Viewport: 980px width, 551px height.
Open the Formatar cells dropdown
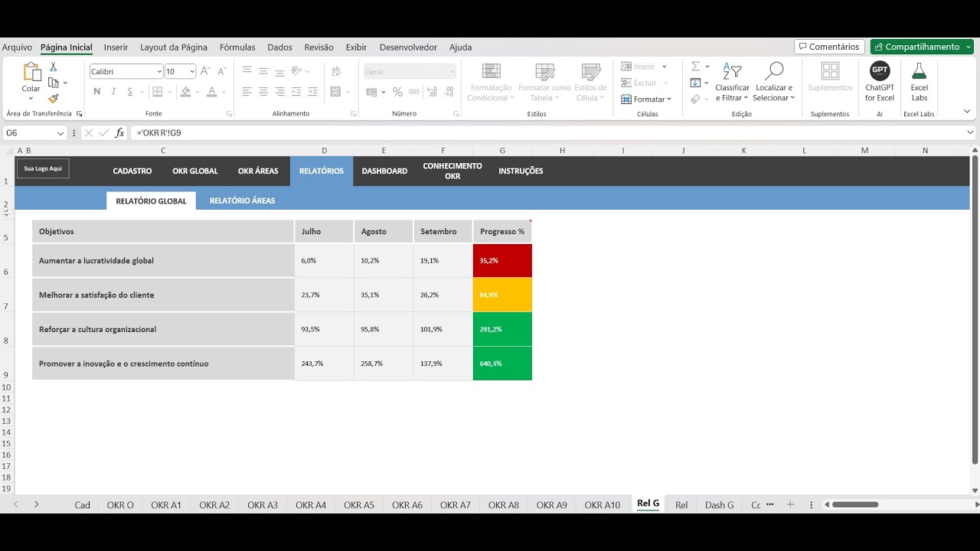pos(647,99)
